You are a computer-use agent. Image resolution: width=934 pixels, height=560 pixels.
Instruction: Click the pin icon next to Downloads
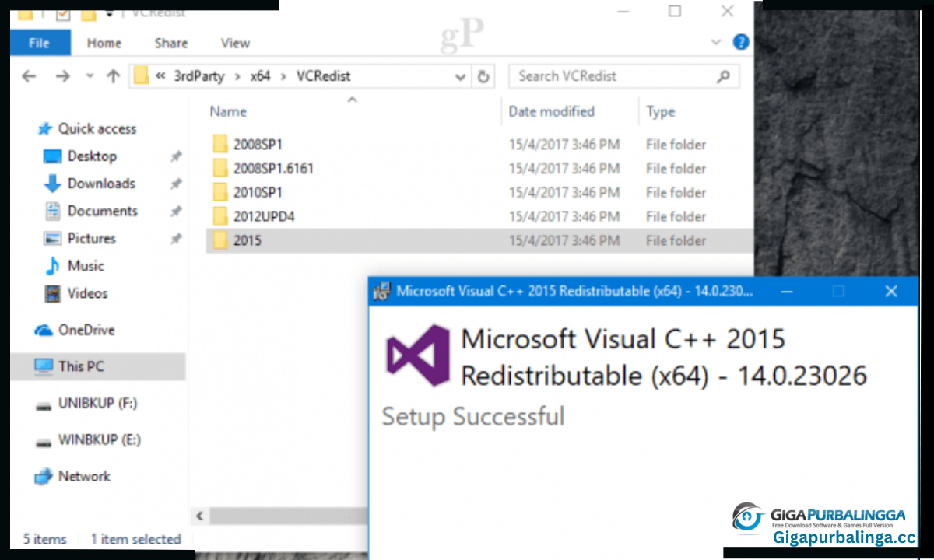click(x=176, y=184)
